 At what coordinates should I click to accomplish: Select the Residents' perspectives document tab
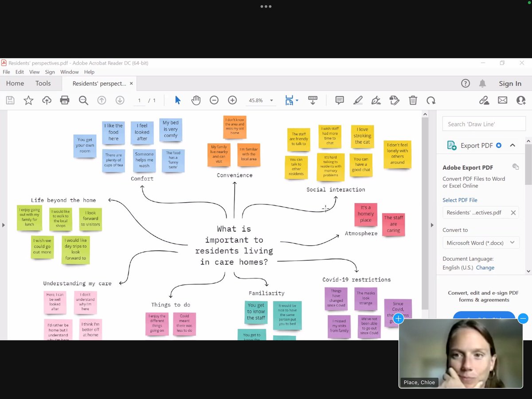pos(99,83)
